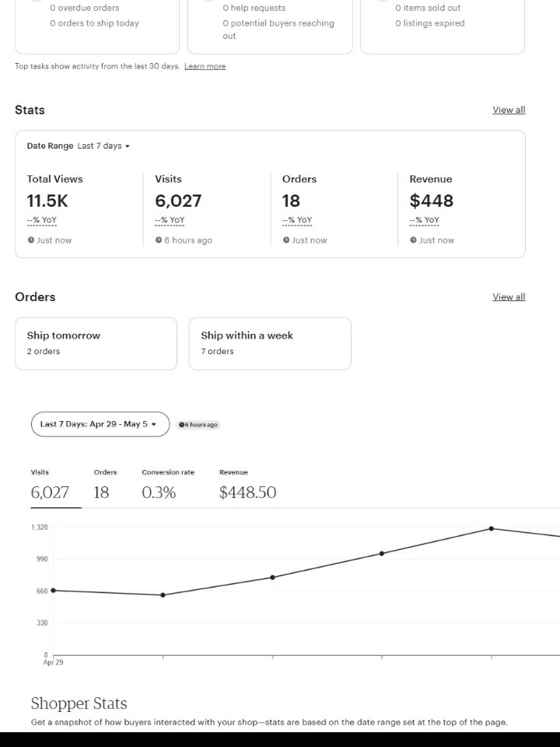Click the clock icon under Revenue stat

[x=413, y=240]
